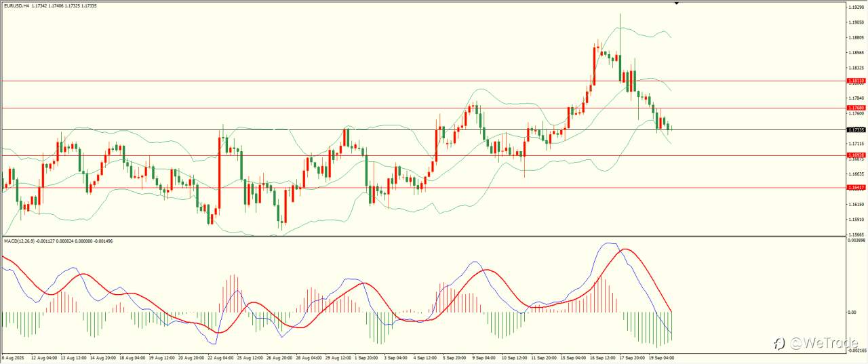The width and height of the screenshot is (868, 364).
Task: Click the 26 Aug 20:00 time label
Action: [x=280, y=357]
